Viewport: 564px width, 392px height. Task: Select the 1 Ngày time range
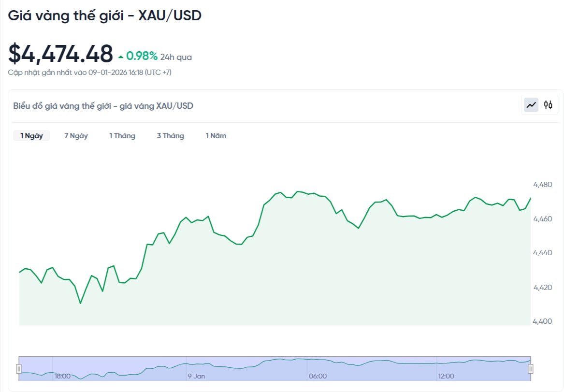tap(31, 136)
